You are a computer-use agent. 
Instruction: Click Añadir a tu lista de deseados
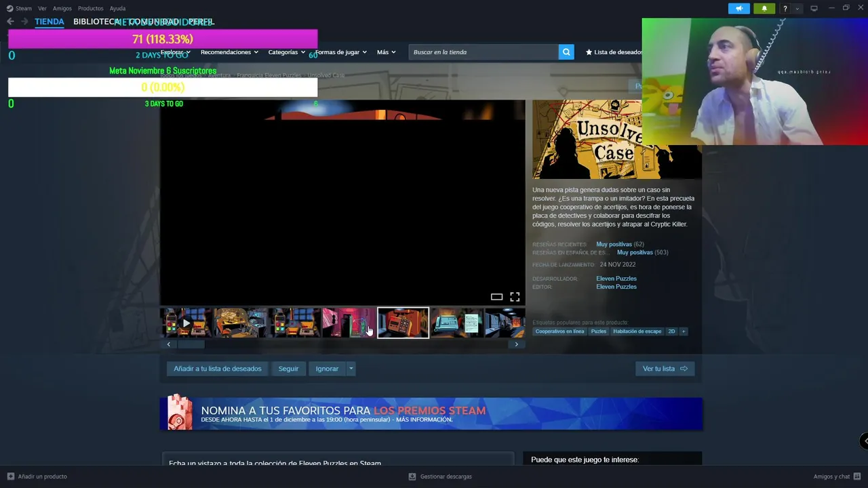(x=218, y=369)
